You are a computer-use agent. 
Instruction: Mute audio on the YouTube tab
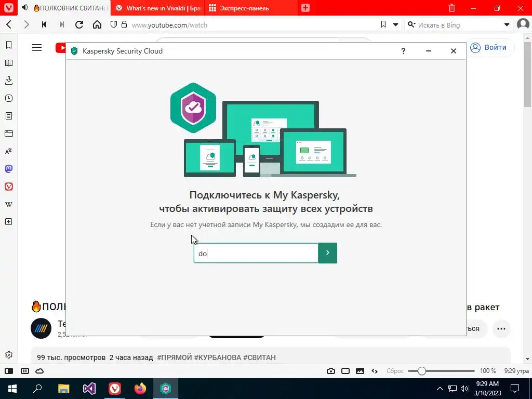pyautogui.click(x=25, y=7)
